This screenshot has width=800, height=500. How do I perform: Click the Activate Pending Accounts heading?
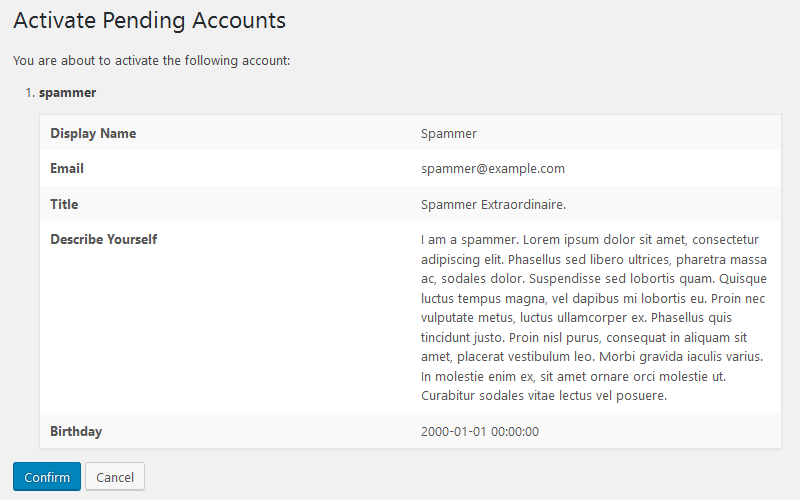(x=149, y=21)
